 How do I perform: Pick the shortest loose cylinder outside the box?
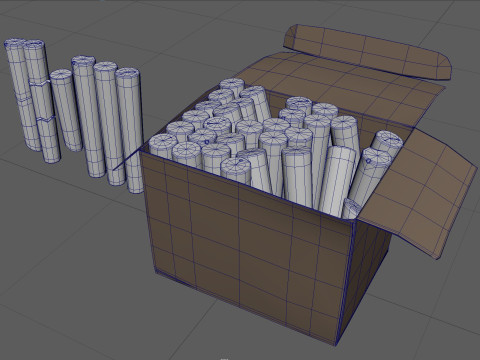coord(66,110)
